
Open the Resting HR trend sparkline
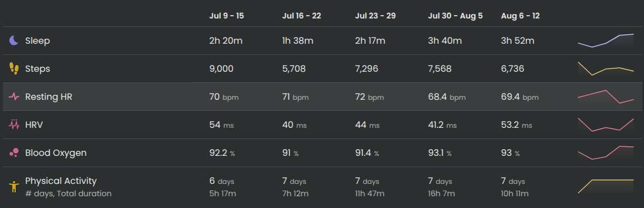pyautogui.click(x=606, y=97)
